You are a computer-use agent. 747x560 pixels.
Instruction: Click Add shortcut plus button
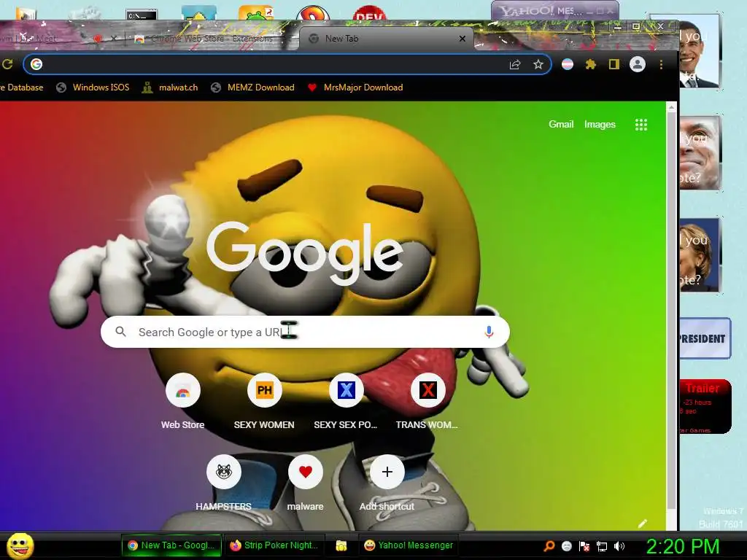(387, 472)
